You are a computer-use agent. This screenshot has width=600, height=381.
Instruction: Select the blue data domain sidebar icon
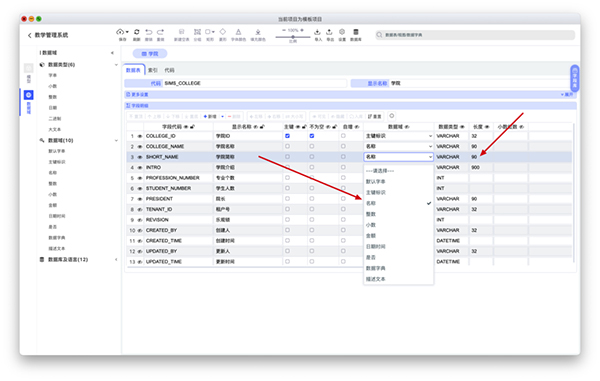pyautogui.click(x=28, y=94)
